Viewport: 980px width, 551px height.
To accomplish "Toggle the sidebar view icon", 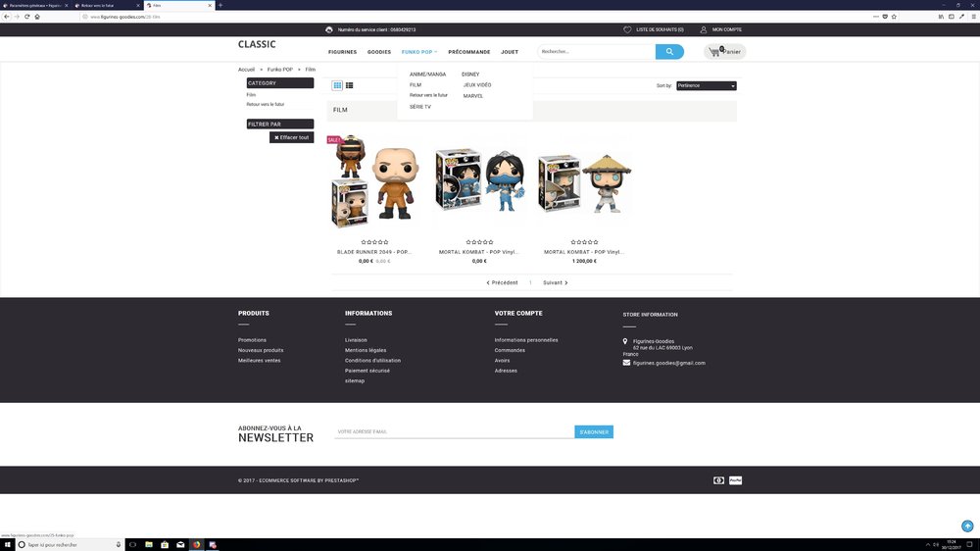I will pos(952,17).
